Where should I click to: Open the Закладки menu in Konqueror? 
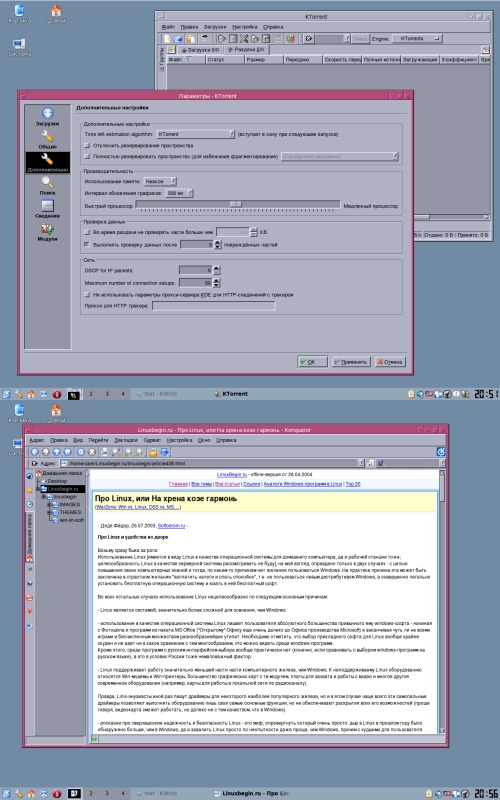click(x=126, y=440)
